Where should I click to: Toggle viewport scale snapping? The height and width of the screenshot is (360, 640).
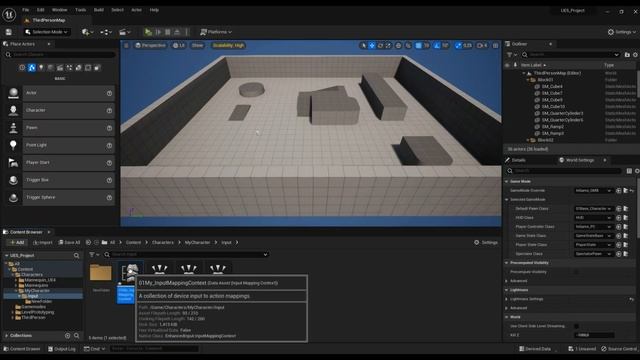(458, 45)
